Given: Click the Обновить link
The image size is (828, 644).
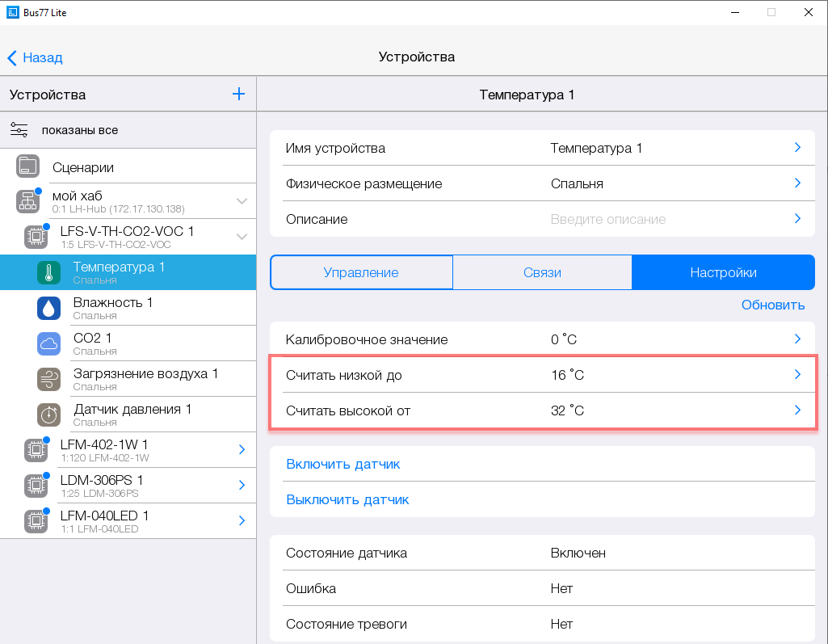Looking at the screenshot, I should [x=773, y=305].
